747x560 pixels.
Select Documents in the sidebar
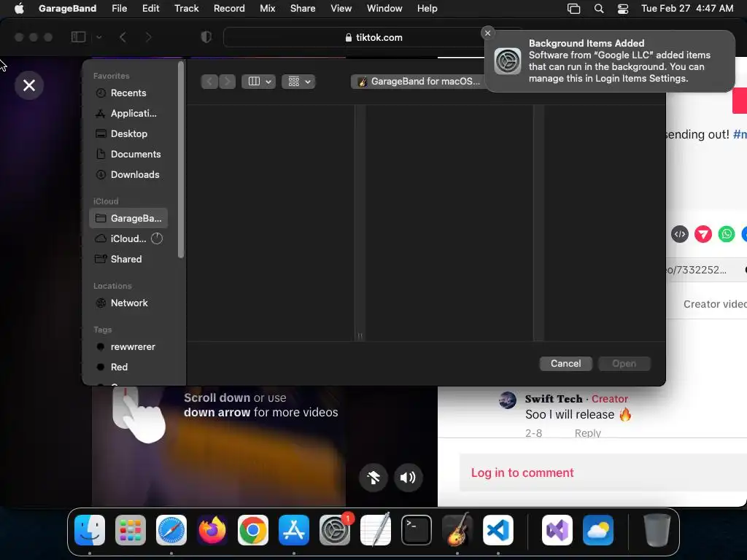tap(128, 155)
